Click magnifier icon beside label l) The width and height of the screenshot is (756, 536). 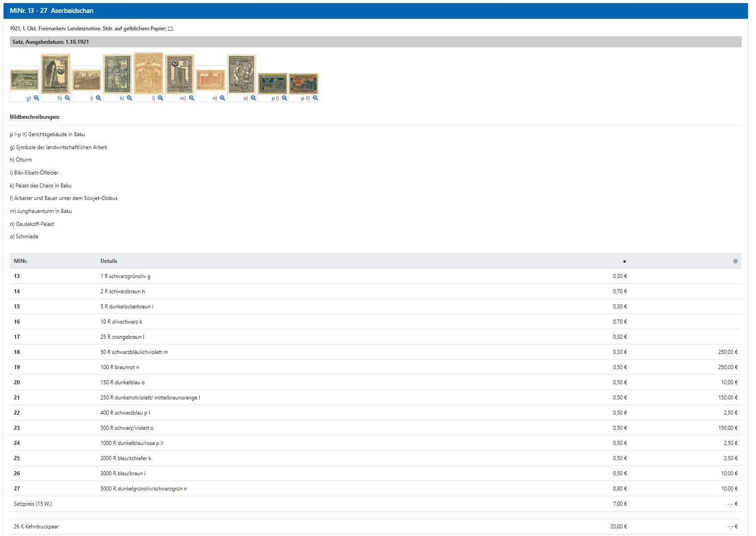click(160, 98)
